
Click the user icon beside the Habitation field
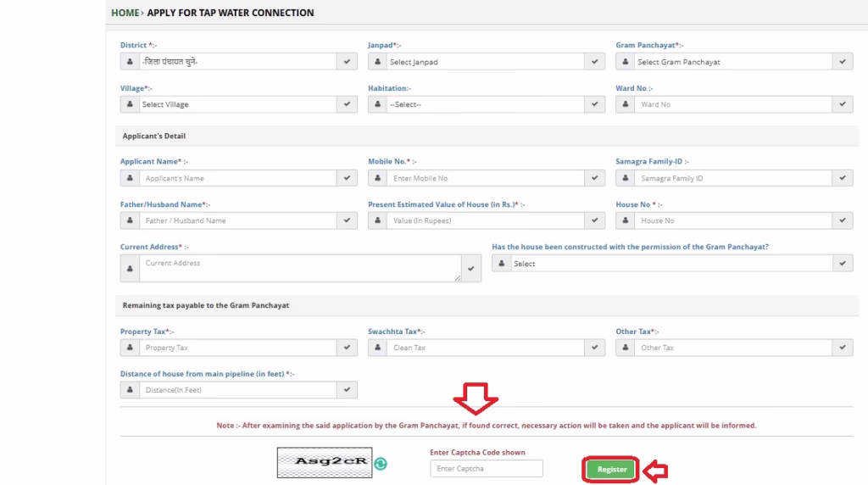pos(377,104)
